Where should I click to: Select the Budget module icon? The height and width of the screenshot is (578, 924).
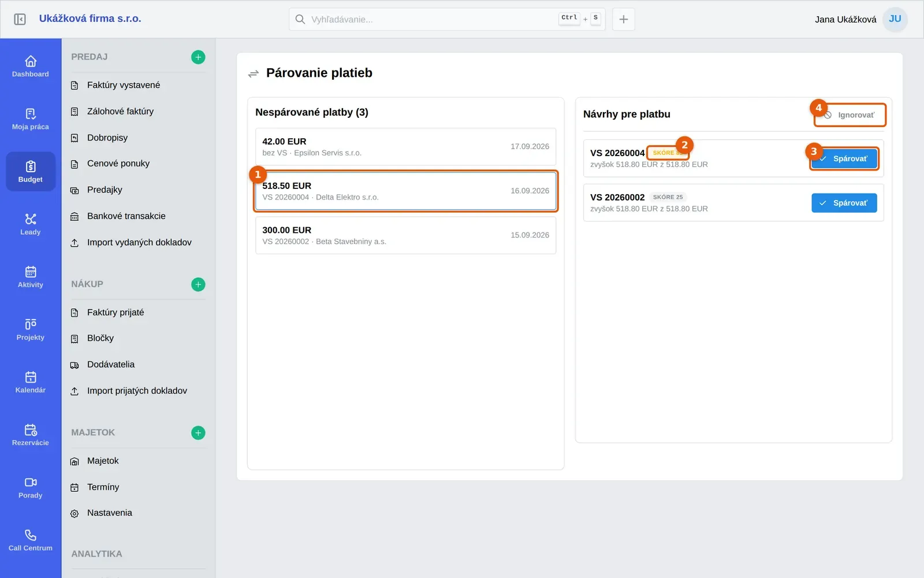pos(31,171)
